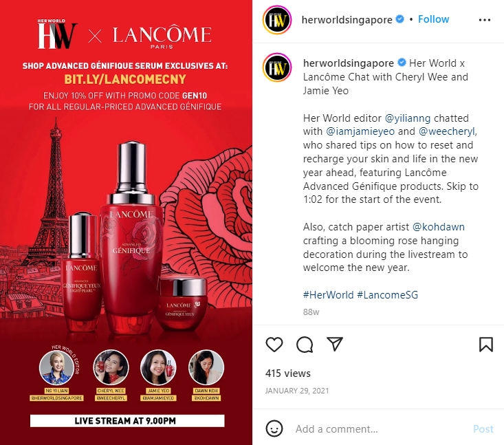Open the #LancomeSG hashtag
The width and height of the screenshot is (504, 445).
coord(388,295)
